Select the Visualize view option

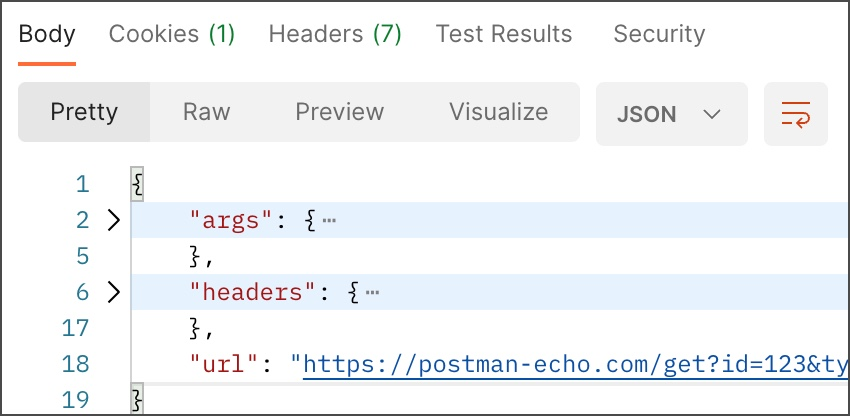(x=499, y=112)
